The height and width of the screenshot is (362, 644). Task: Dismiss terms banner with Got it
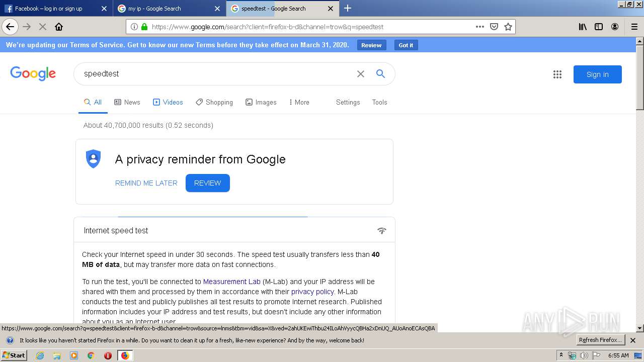coord(406,45)
